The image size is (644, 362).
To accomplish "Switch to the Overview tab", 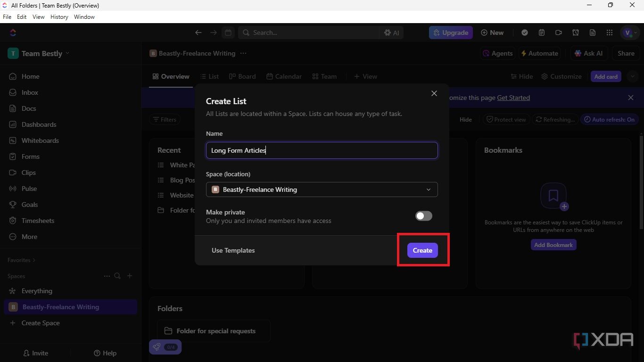I will pos(171,76).
